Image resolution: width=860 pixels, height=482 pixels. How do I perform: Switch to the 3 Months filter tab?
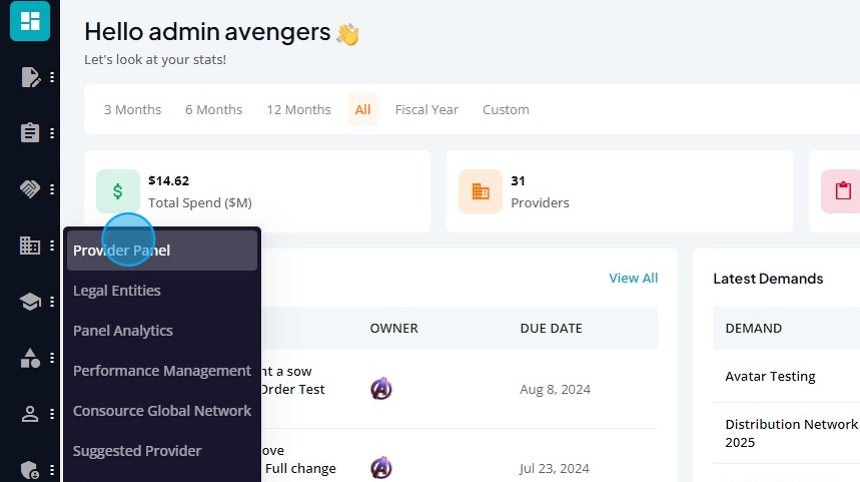click(x=133, y=110)
